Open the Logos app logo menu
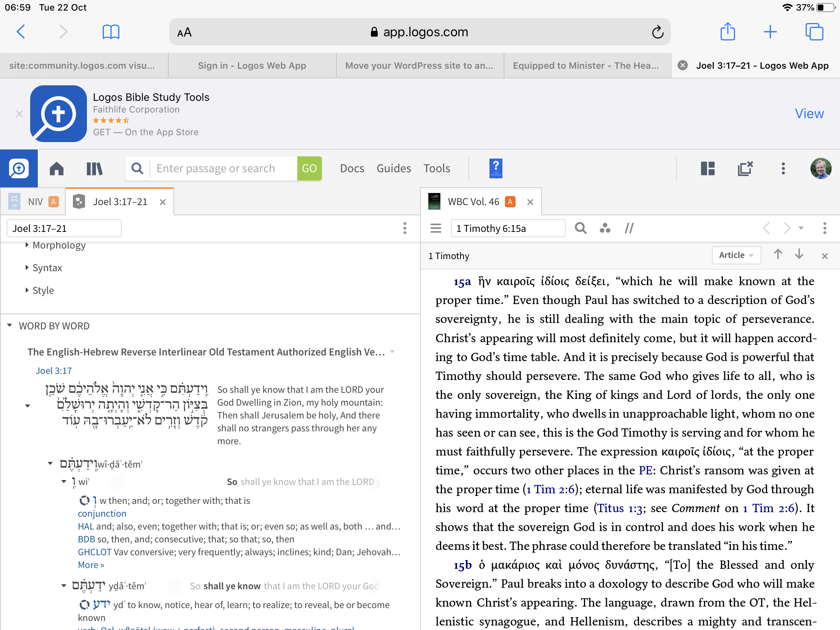This screenshot has height=630, width=840. [x=19, y=168]
